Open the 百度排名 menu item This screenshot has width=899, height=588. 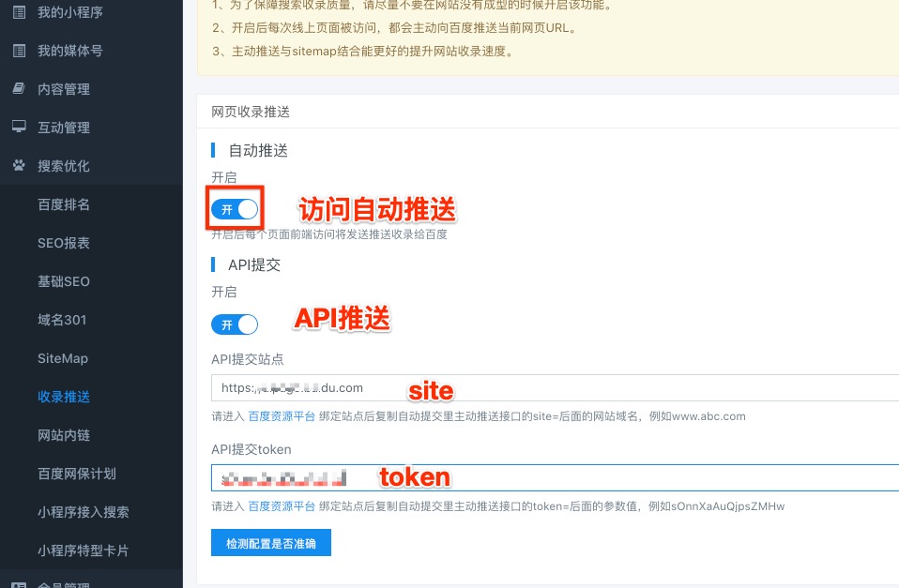[64, 204]
